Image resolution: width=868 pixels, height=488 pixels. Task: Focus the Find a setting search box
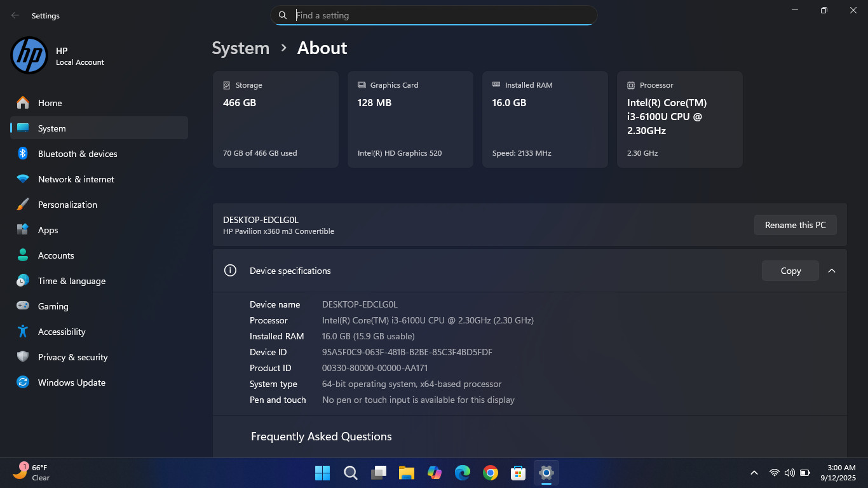[434, 15]
